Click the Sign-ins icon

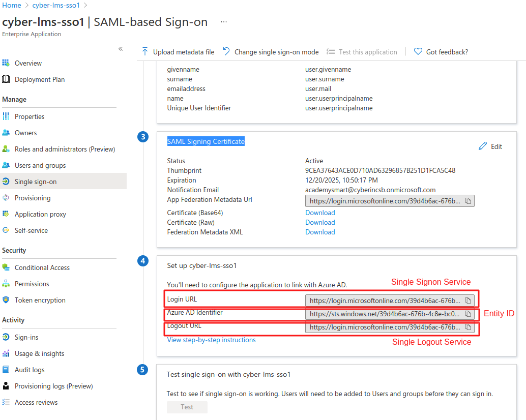point(6,337)
